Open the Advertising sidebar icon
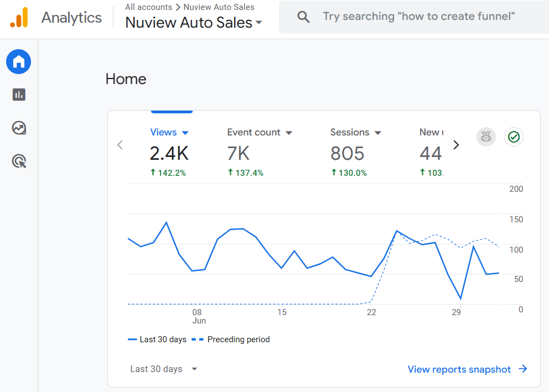The image size is (549, 392). coord(19,161)
